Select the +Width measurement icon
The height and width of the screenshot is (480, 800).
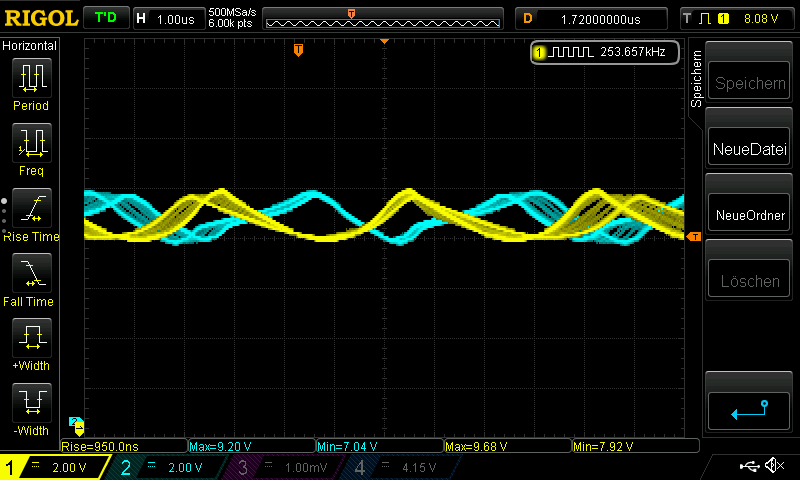pyautogui.click(x=32, y=338)
